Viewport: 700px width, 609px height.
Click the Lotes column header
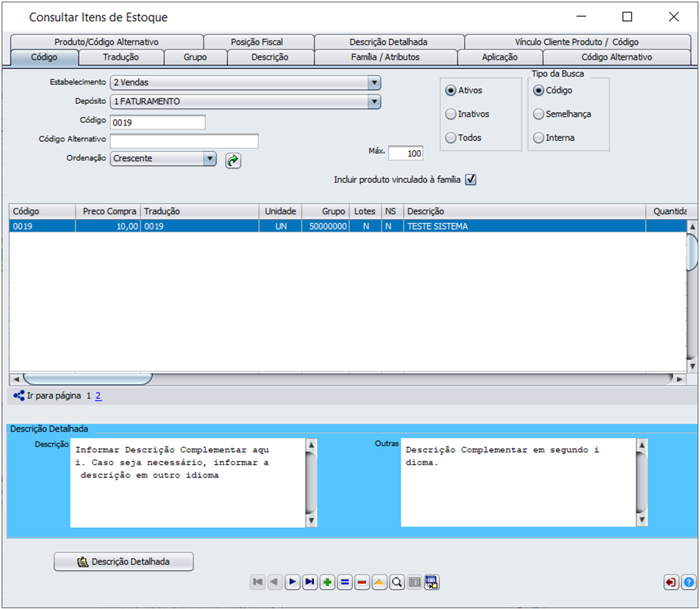pos(365,211)
